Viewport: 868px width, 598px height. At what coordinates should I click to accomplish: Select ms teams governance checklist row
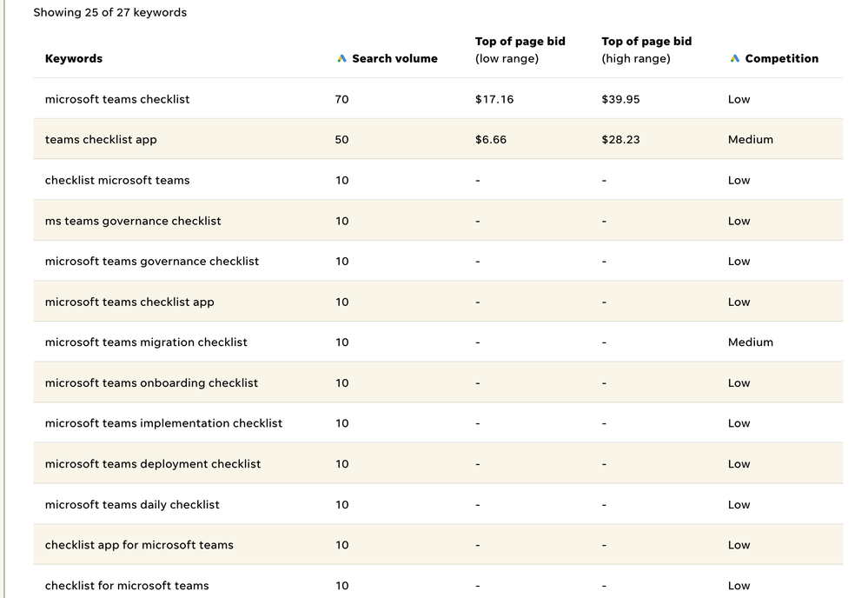pyautogui.click(x=438, y=221)
